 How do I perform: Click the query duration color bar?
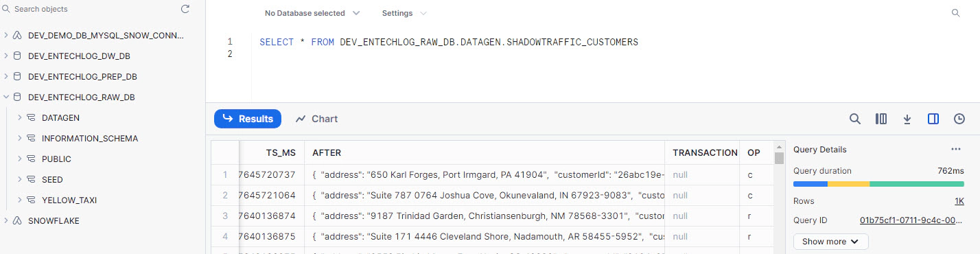click(x=878, y=184)
